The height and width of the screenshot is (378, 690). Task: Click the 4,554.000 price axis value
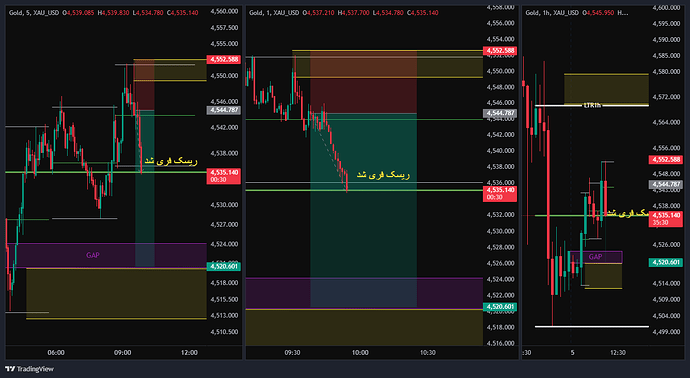pyautogui.click(x=500, y=39)
